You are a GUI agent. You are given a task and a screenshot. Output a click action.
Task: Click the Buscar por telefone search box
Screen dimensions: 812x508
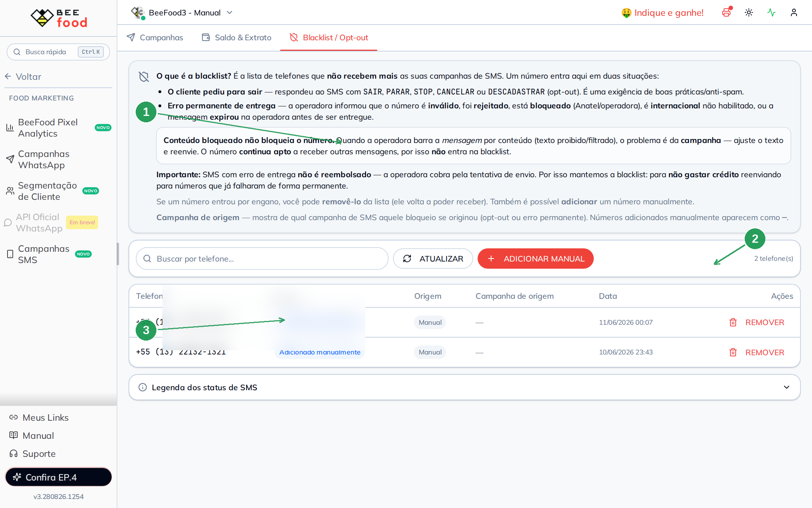point(262,259)
